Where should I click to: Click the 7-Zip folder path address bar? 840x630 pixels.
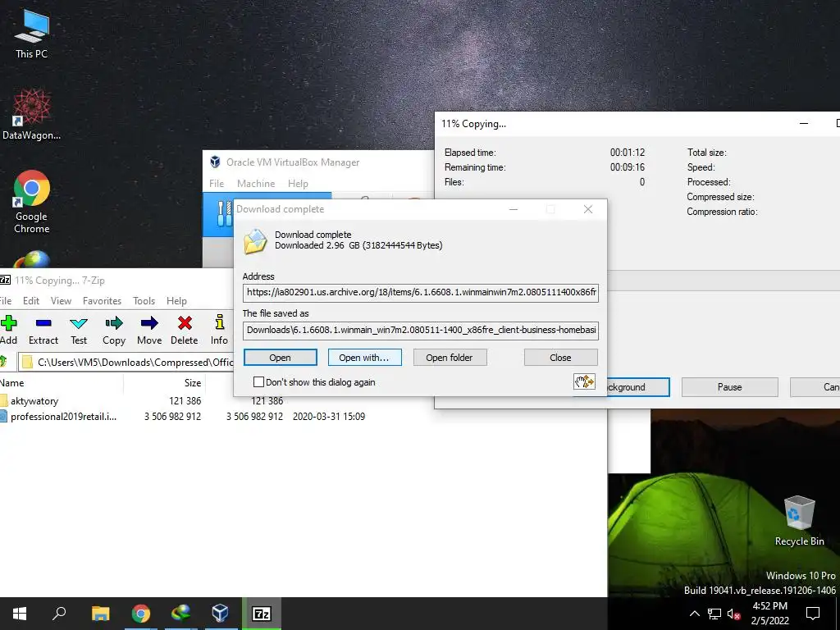126,362
